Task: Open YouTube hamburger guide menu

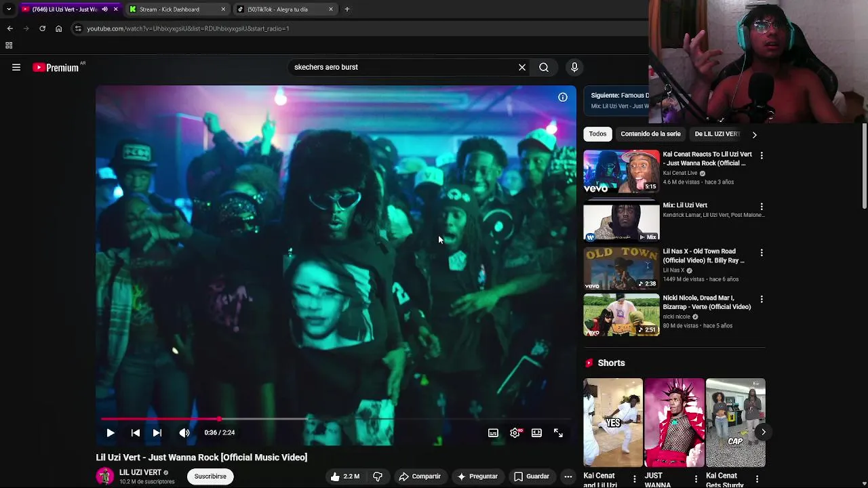Action: click(16, 67)
